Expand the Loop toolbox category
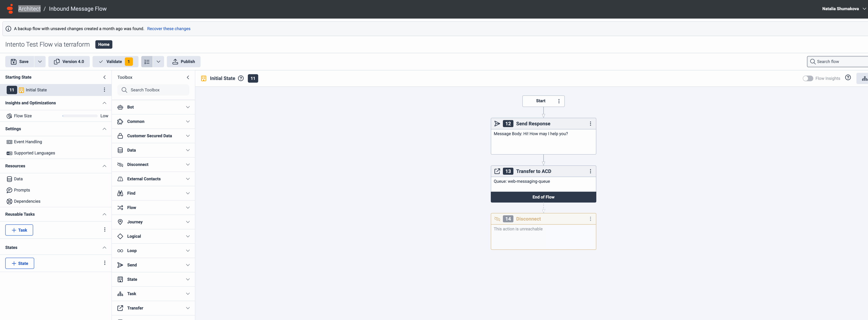This screenshot has height=320, width=868. pyautogui.click(x=153, y=251)
